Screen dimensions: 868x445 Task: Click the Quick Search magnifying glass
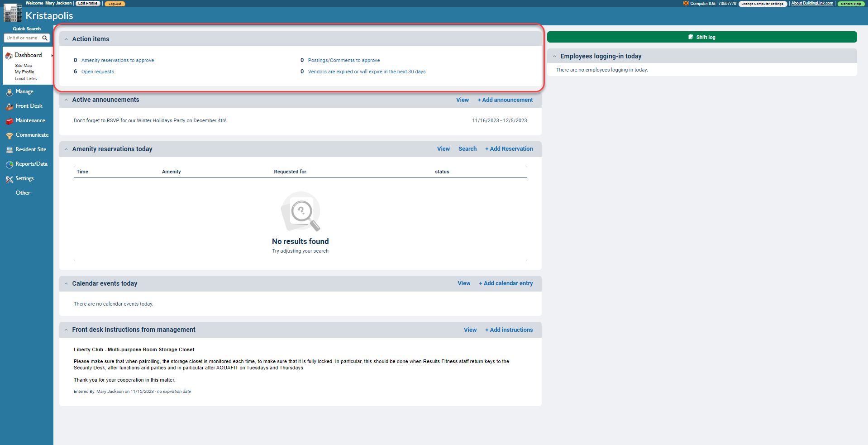click(x=44, y=38)
